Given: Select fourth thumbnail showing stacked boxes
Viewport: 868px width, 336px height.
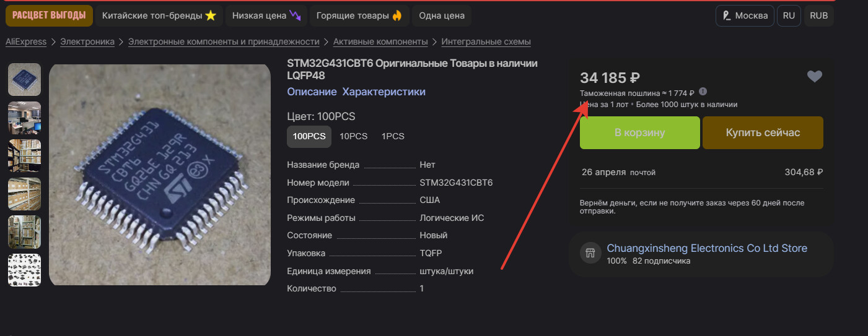Looking at the screenshot, I should (24, 194).
